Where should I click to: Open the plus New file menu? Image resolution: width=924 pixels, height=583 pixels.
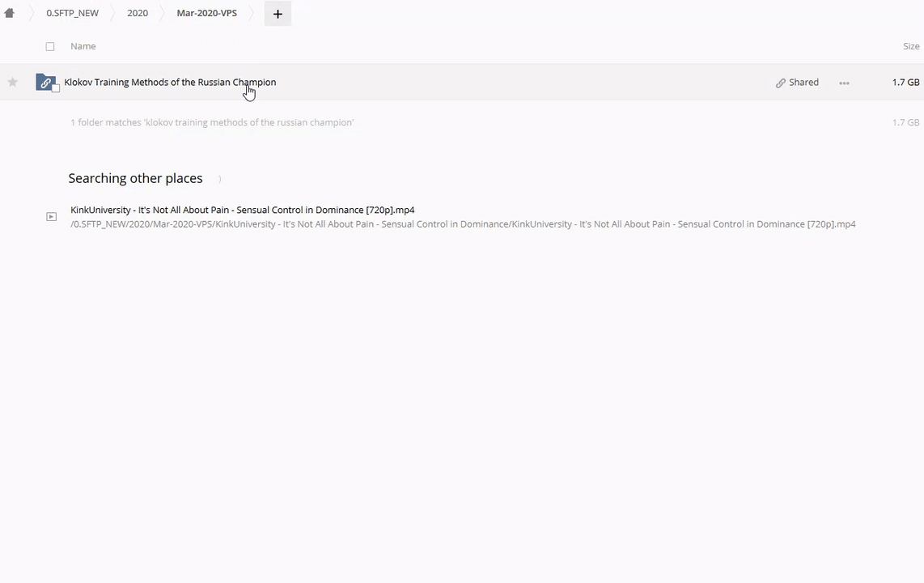(x=278, y=14)
